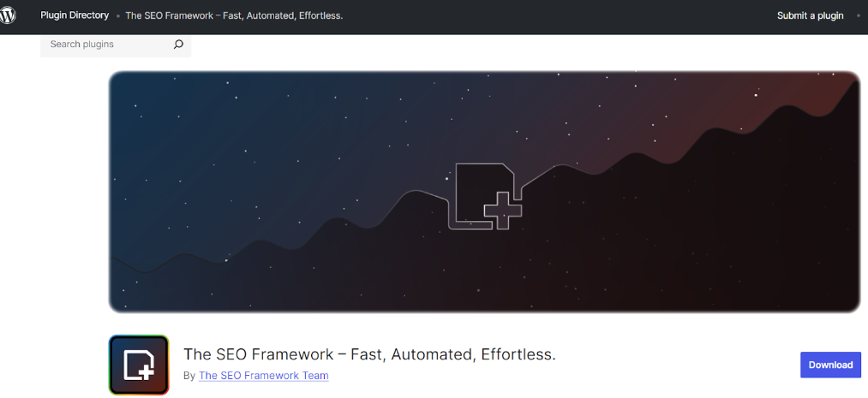Viewport: 868px width, 398px height.
Task: Open the Plugin Directory link
Action: tap(75, 15)
